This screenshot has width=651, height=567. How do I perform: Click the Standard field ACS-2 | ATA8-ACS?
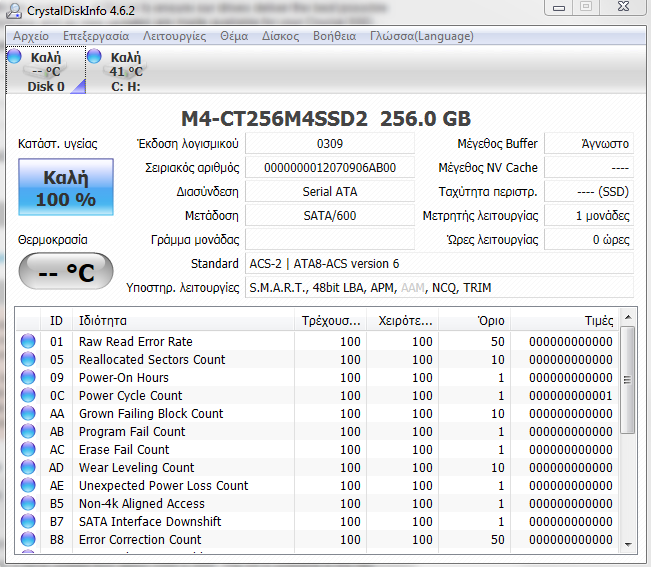(x=439, y=264)
